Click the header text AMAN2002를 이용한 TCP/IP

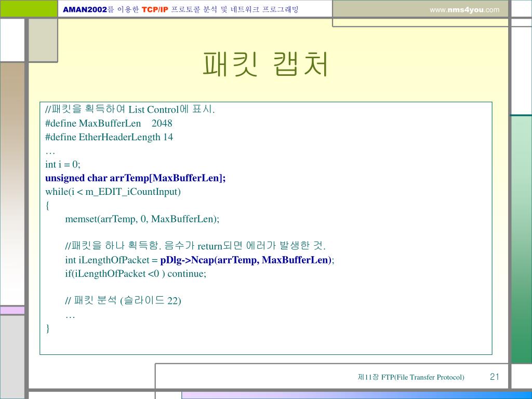[x=115, y=9]
